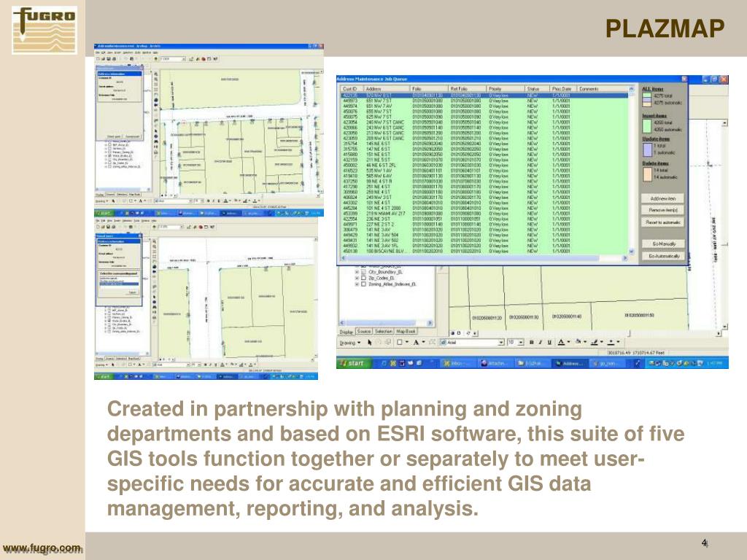Sort job queue by Address column

click(387, 89)
